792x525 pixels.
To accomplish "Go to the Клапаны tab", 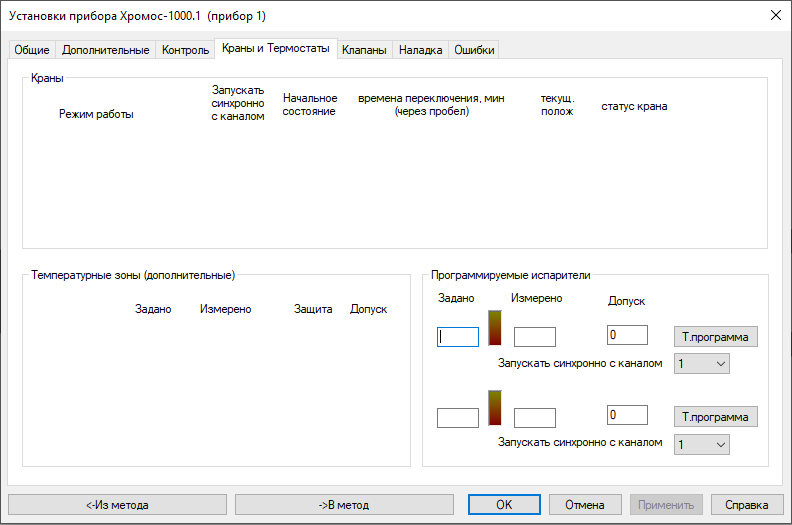I will tap(364, 50).
